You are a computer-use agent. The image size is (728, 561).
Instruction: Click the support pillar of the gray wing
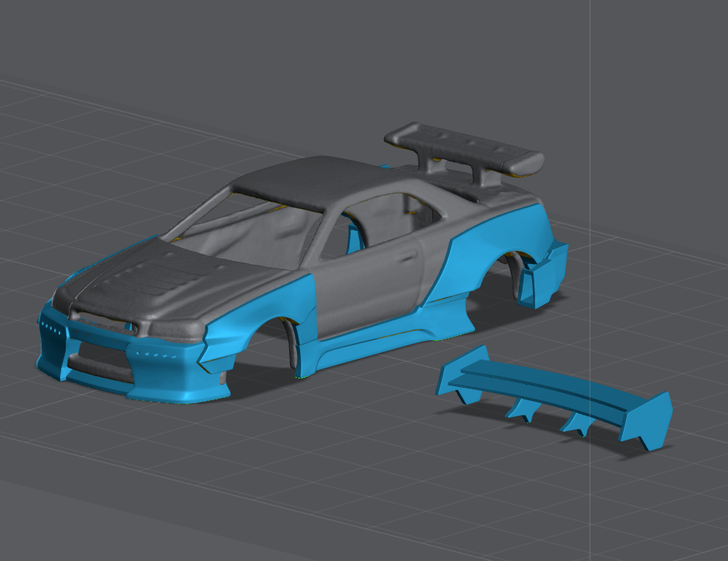pos(433,165)
